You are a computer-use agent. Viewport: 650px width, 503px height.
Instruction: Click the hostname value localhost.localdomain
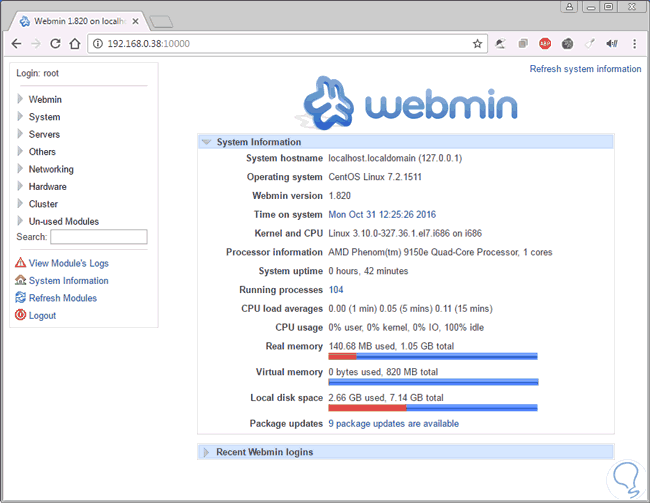(x=395, y=158)
